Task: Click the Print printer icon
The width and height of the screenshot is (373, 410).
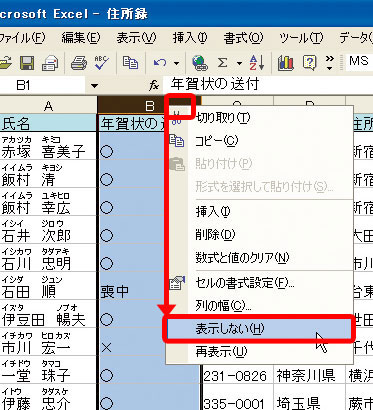Action: click(79, 63)
